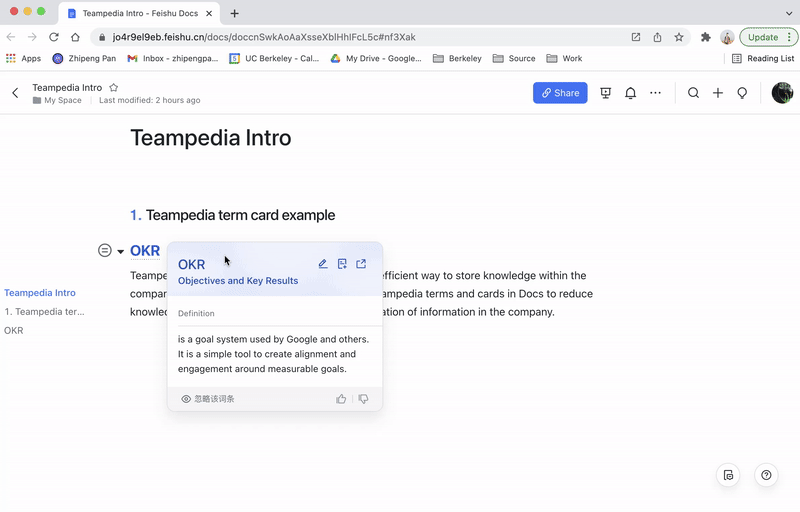Open the Zhipeng Pan bookmark

[x=84, y=59]
